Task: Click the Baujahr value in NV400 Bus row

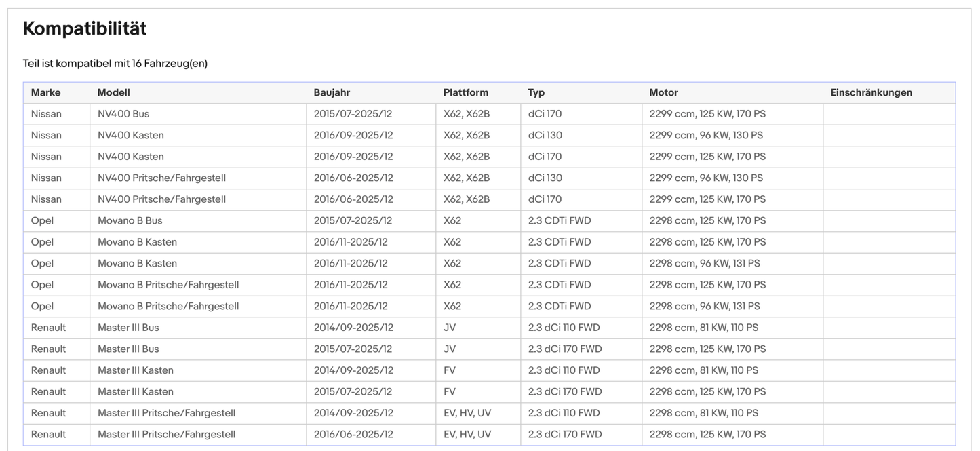Action: (353, 114)
